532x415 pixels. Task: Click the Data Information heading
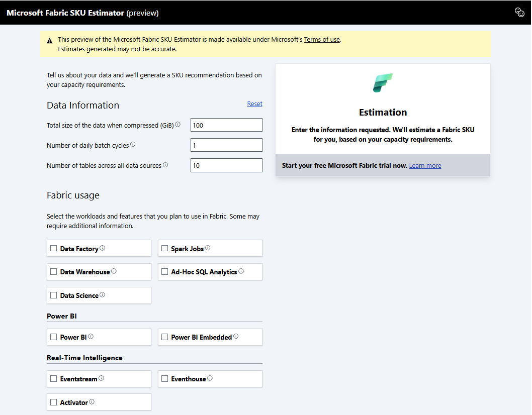[x=83, y=105]
